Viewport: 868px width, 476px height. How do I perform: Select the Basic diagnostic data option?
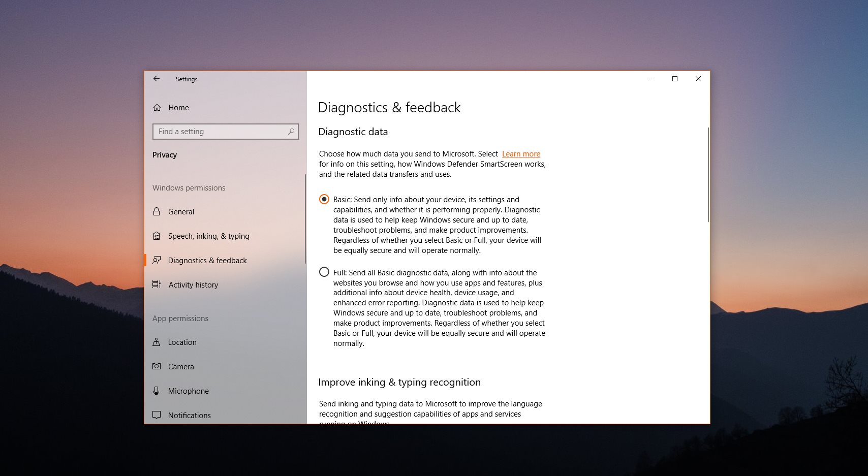(x=324, y=200)
